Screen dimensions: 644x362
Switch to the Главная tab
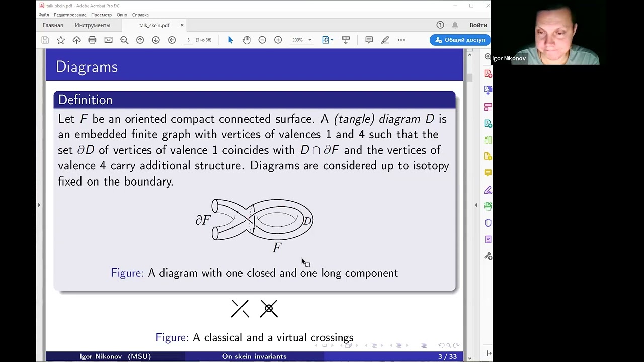tap(53, 25)
